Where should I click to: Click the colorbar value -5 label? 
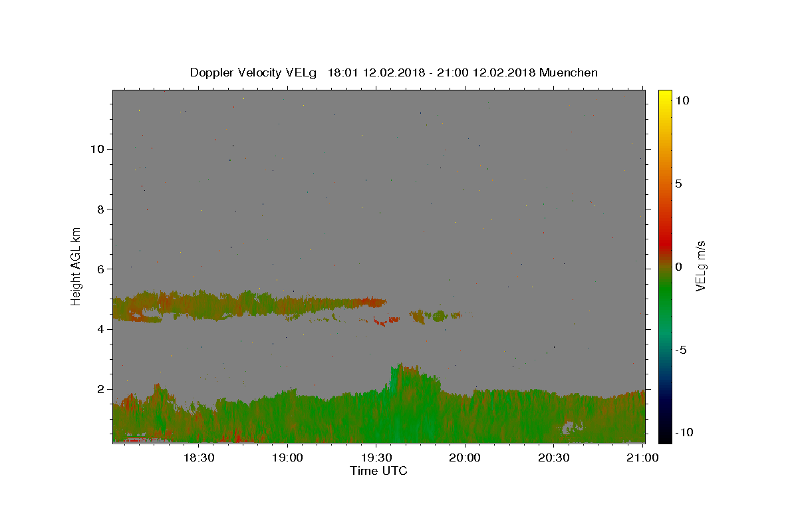click(x=680, y=350)
